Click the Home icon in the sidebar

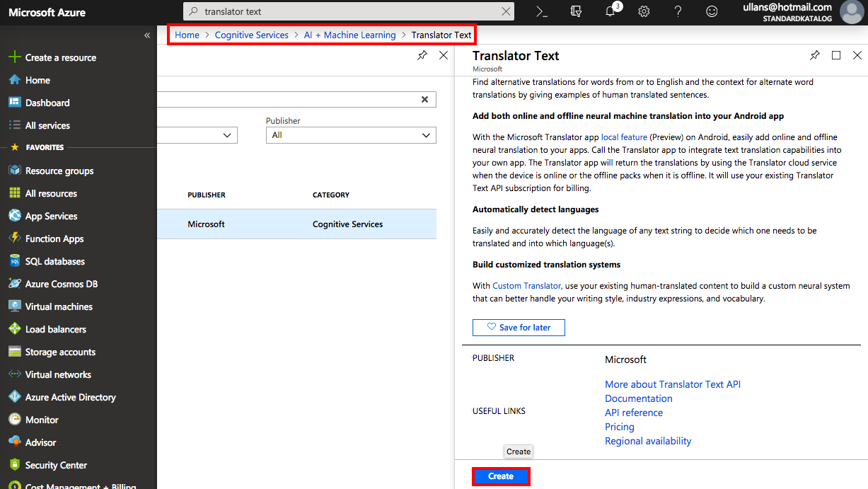point(14,80)
